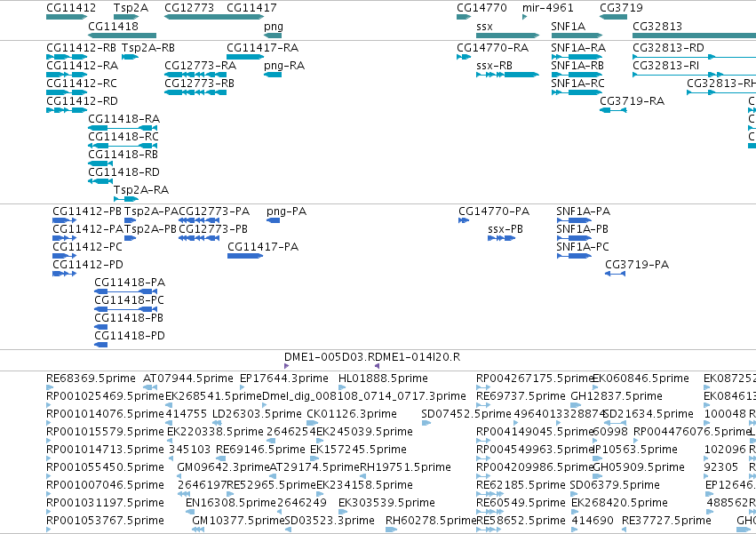Select the CG32813 gene feature
The height and width of the screenshot is (534, 756).
(695, 36)
